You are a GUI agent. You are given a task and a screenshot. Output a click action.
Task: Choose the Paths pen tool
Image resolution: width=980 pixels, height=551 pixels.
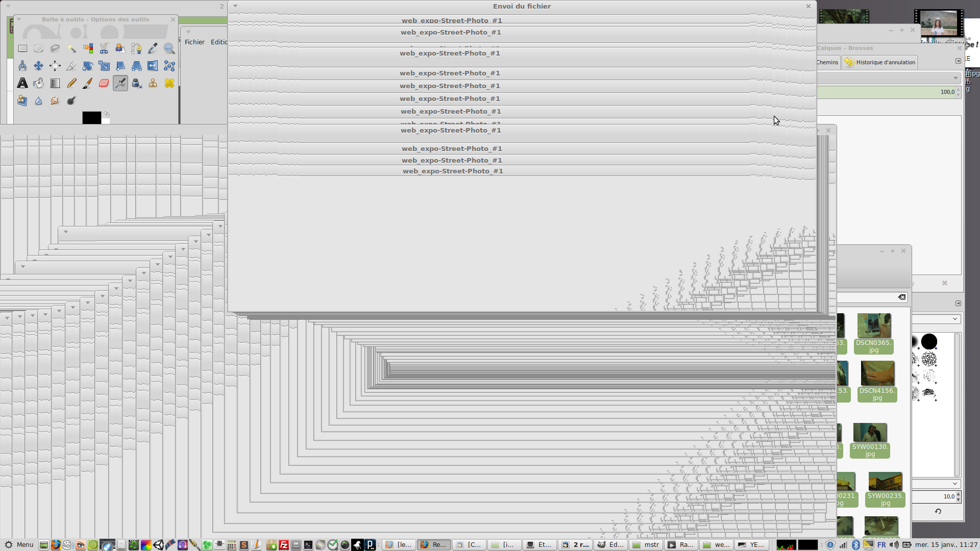tap(136, 48)
